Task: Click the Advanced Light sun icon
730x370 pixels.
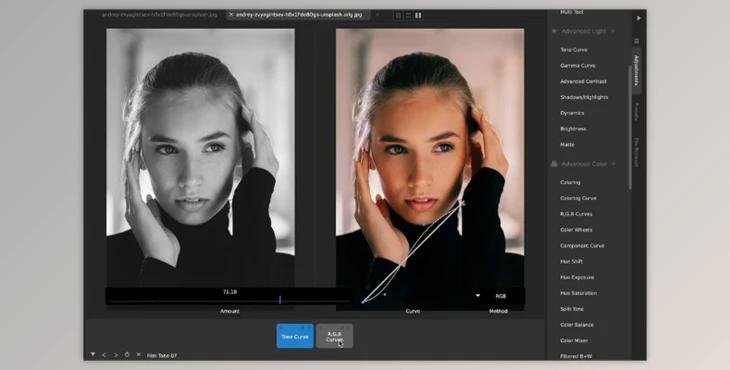Action: tap(554, 31)
